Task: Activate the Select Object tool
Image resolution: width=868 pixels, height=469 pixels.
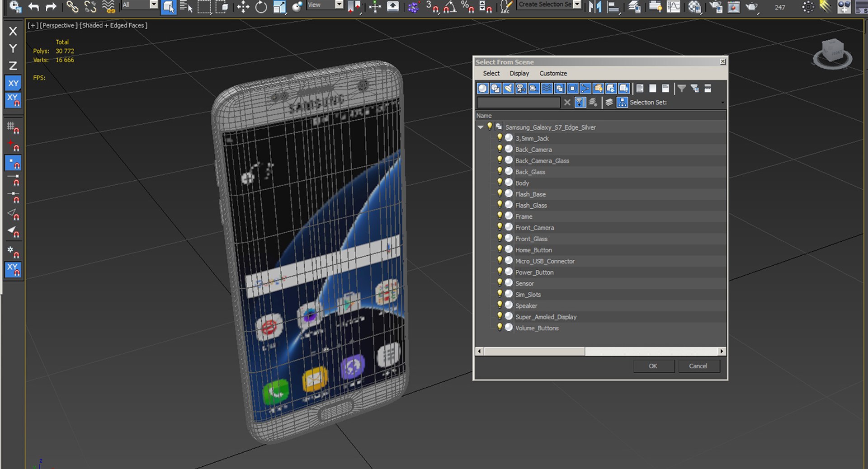Action: (169, 7)
